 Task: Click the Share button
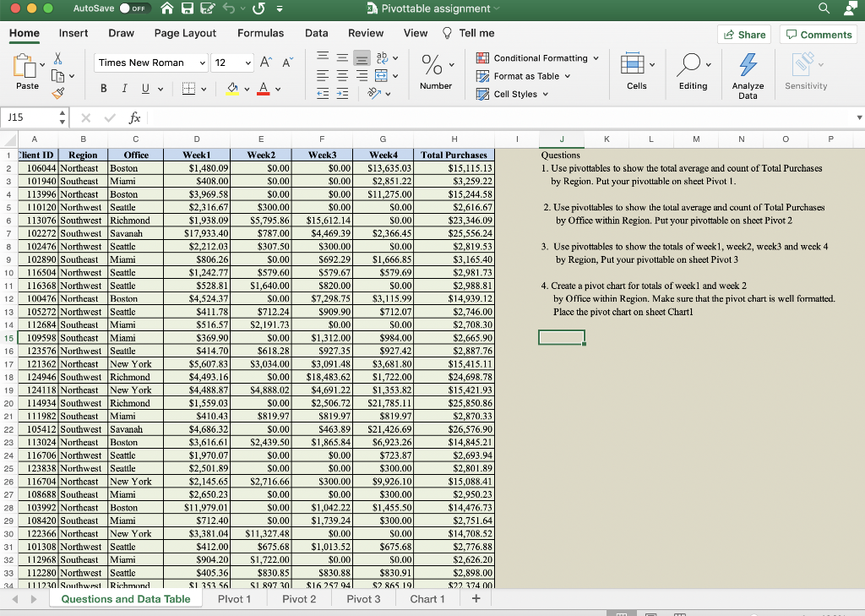(743, 33)
